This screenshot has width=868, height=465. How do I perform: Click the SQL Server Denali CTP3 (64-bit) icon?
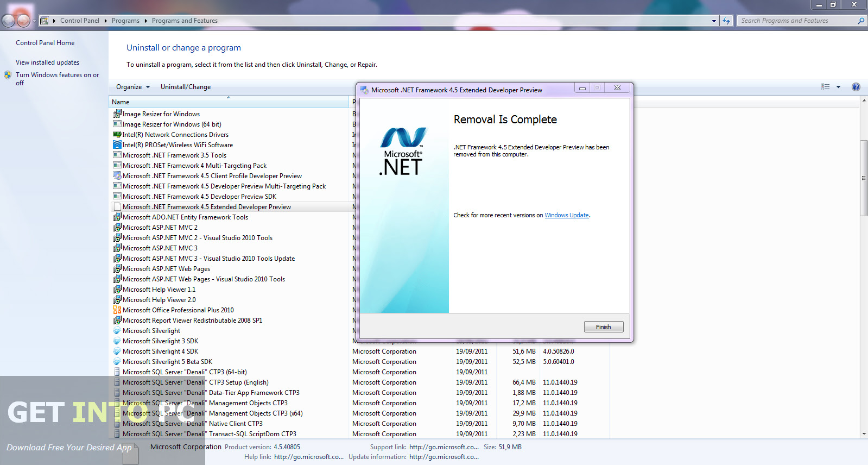point(117,372)
